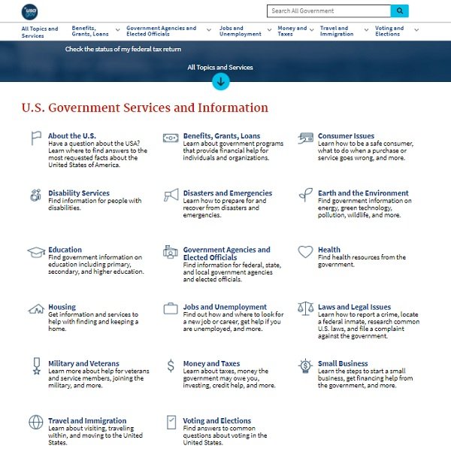Open the Benefits, Grants, Loans heading link
The image size is (451, 476).
pyautogui.click(x=222, y=135)
